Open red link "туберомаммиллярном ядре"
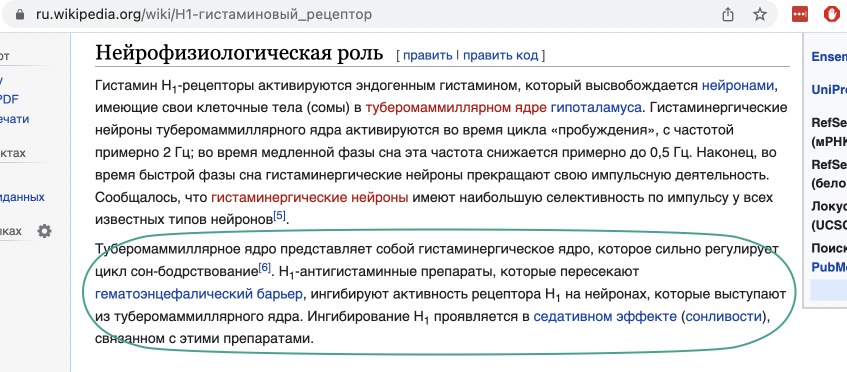Screen dimensions: 847x372 coord(456,107)
